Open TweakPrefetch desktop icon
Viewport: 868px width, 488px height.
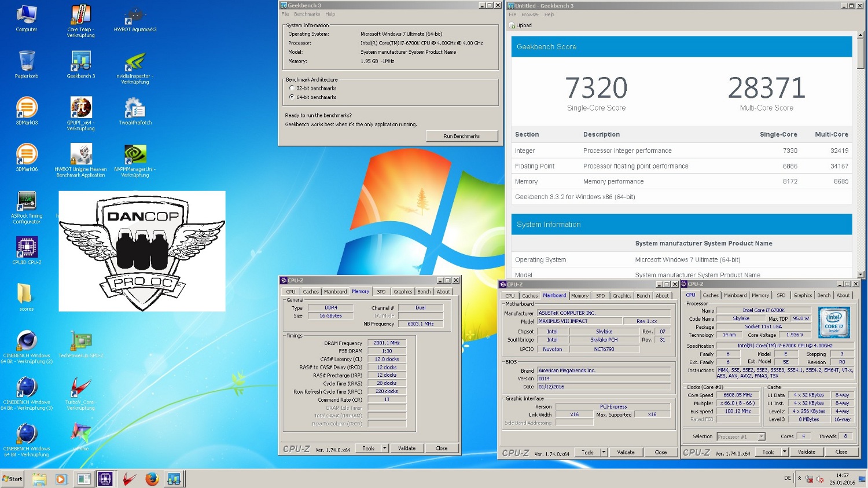click(x=135, y=111)
